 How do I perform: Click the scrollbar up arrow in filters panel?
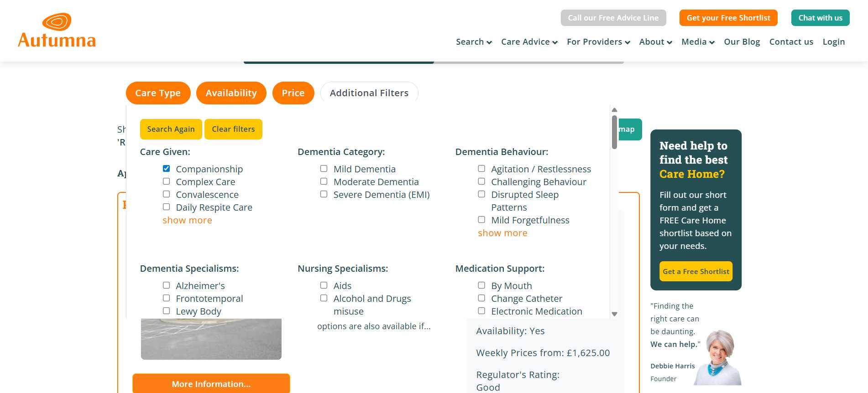614,110
